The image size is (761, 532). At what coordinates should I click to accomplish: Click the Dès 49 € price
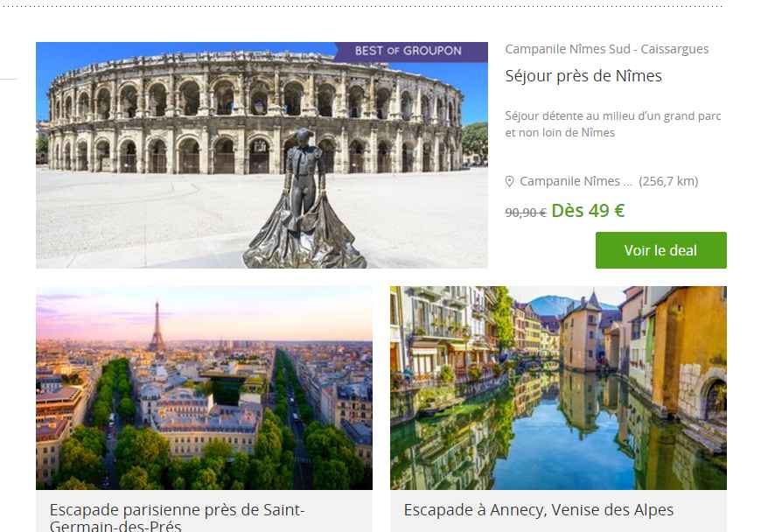[588, 211]
